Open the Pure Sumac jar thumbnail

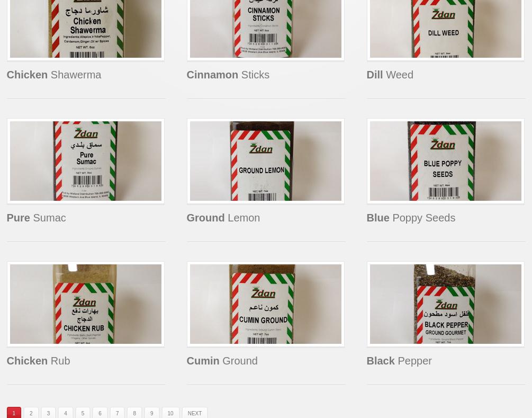point(86,161)
